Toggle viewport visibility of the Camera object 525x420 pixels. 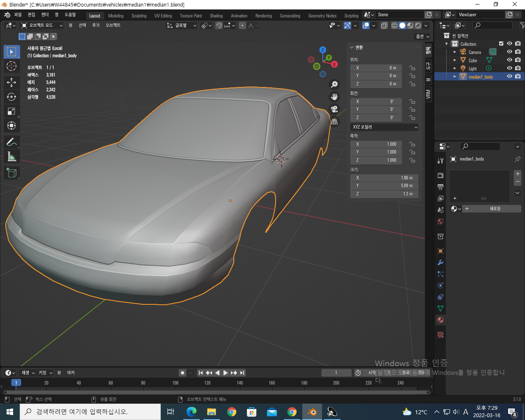tap(509, 52)
